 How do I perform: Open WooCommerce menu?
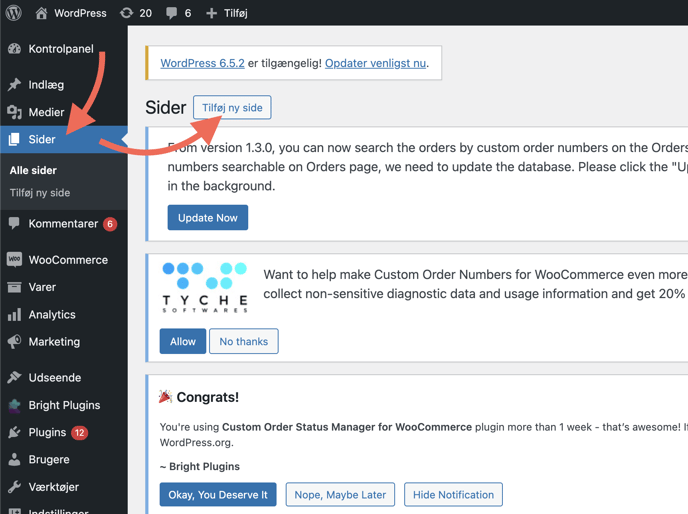pyautogui.click(x=68, y=260)
